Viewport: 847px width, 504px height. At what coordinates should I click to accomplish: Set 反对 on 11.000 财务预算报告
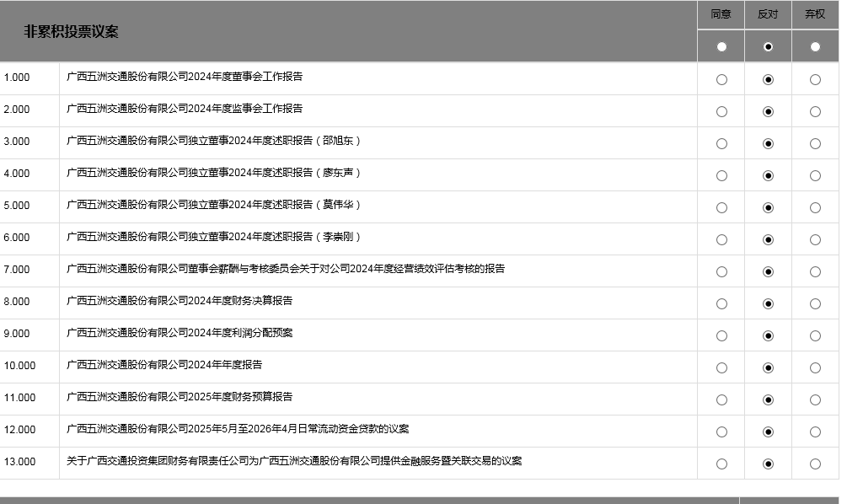tap(768, 400)
